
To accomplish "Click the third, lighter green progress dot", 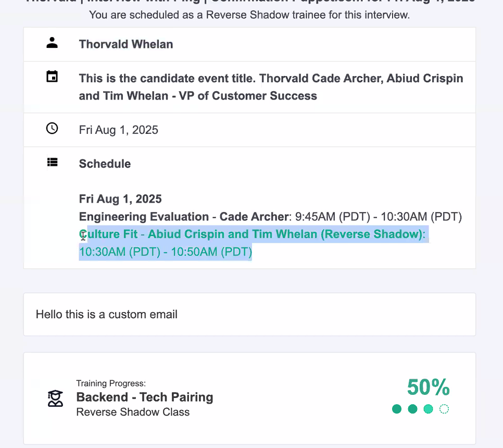I will [x=428, y=409].
